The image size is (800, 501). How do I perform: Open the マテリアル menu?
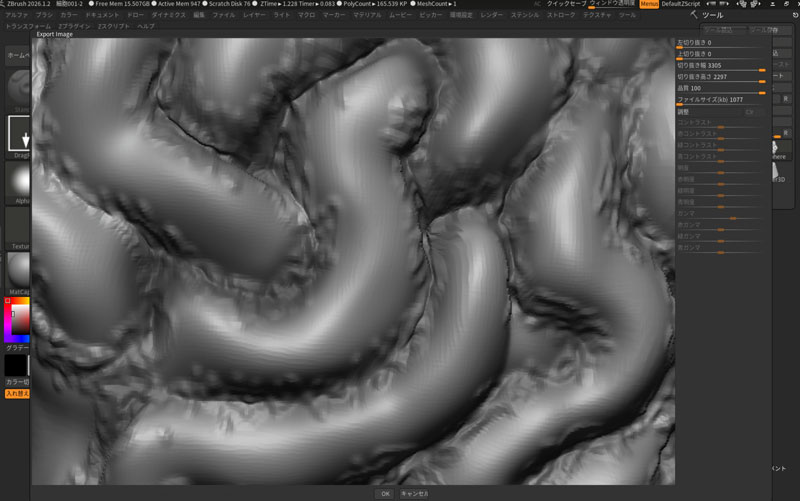coord(367,15)
